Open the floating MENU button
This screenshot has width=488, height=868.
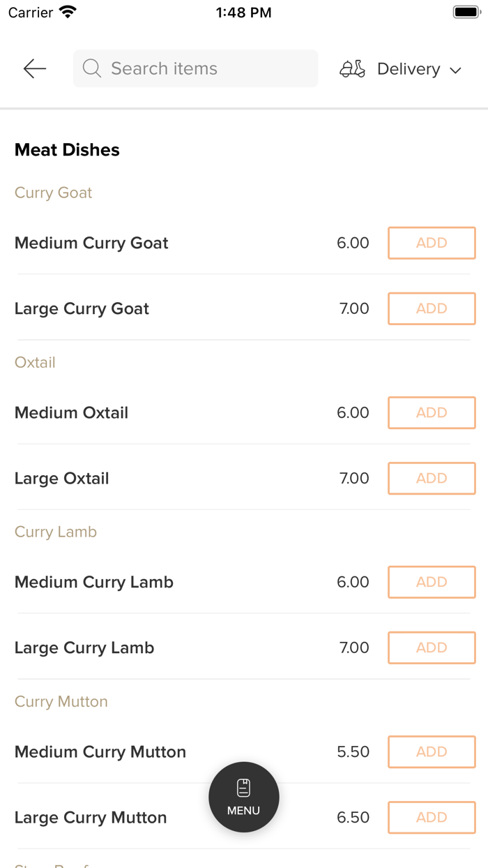[x=243, y=797]
